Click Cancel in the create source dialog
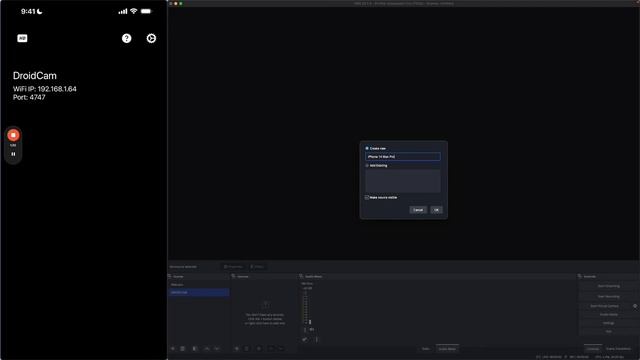This screenshot has width=640, height=360. (418, 210)
